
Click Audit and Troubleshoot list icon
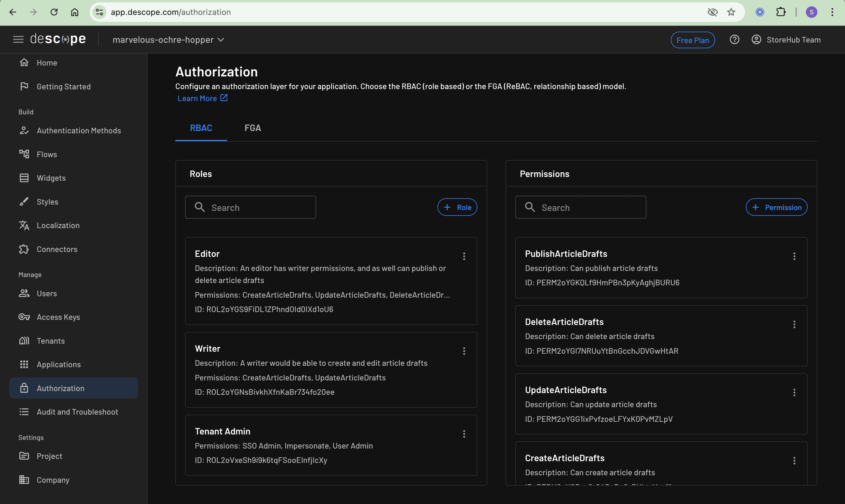click(24, 412)
